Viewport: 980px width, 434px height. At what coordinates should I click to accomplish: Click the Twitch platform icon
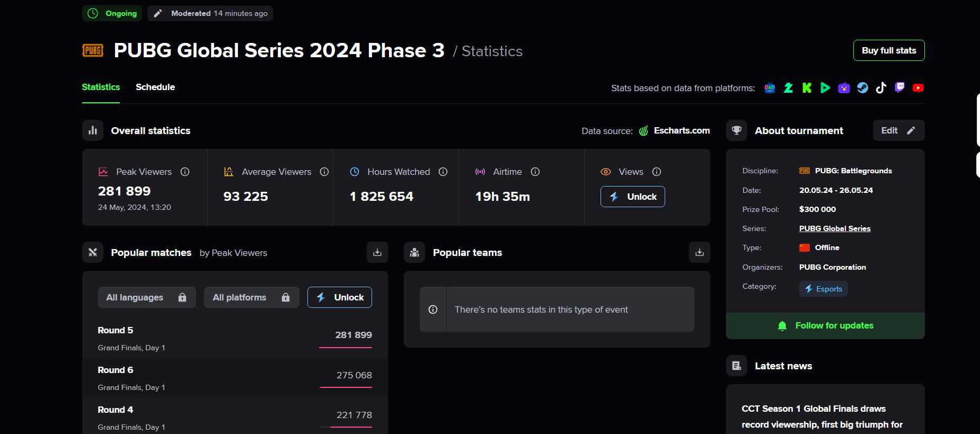click(x=899, y=88)
